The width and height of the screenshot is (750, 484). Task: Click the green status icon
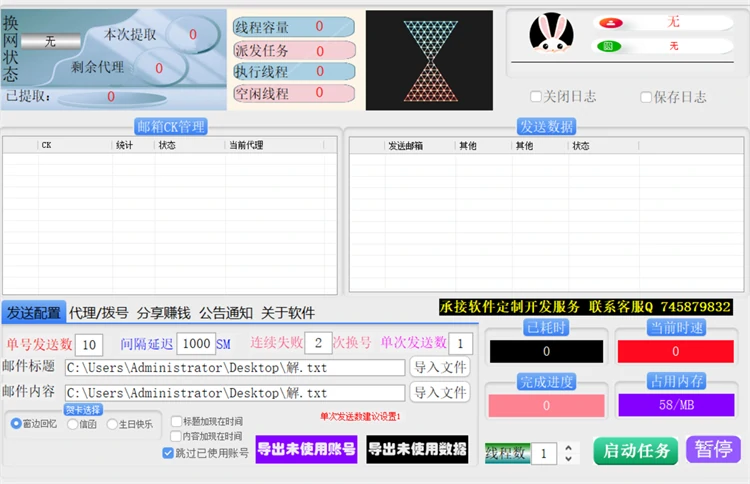pos(608,46)
